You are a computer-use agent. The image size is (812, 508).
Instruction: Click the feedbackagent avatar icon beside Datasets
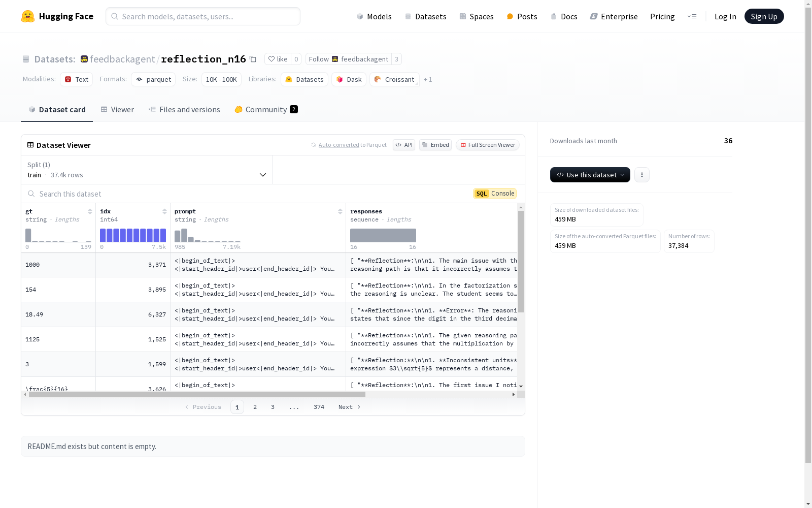84,59
